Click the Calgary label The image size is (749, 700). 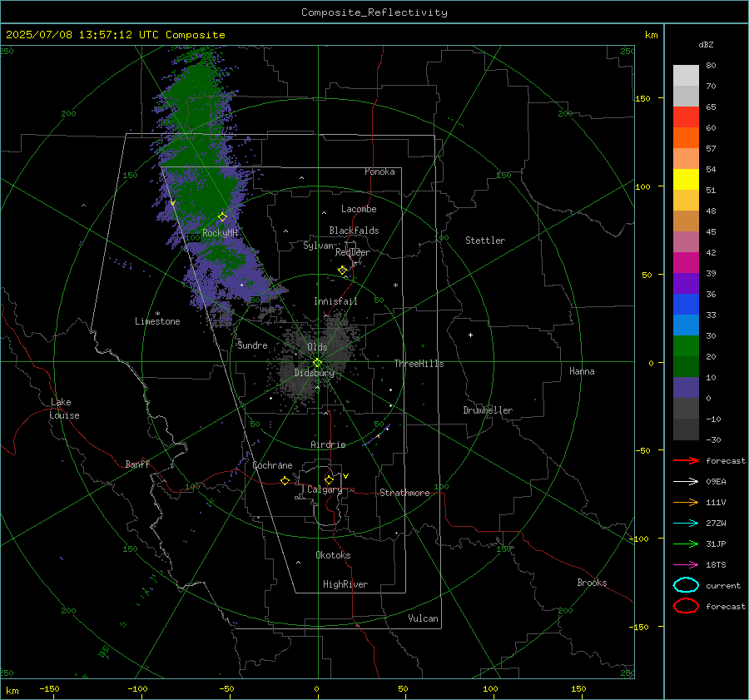[x=325, y=489]
